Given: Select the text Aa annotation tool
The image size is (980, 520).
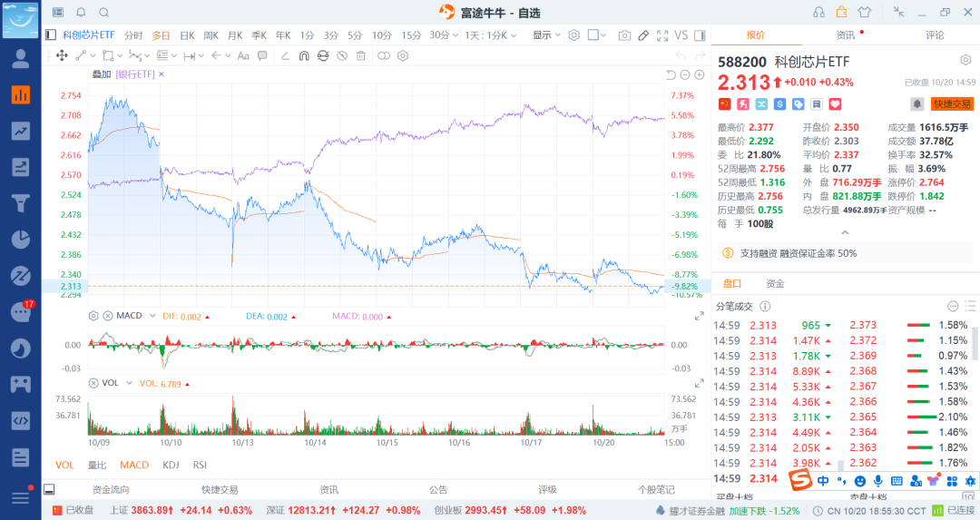Looking at the screenshot, I should click(x=244, y=55).
